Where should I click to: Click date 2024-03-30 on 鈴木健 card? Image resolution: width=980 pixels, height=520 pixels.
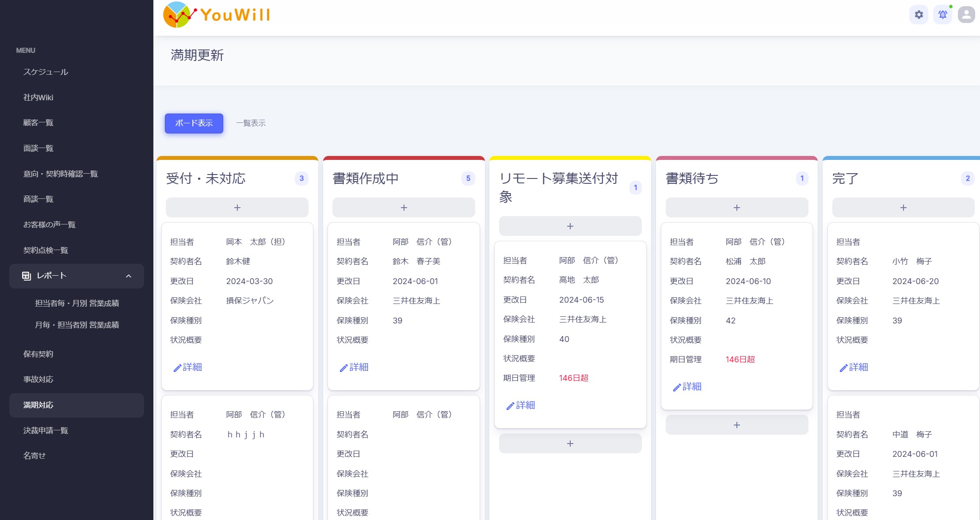coord(249,281)
